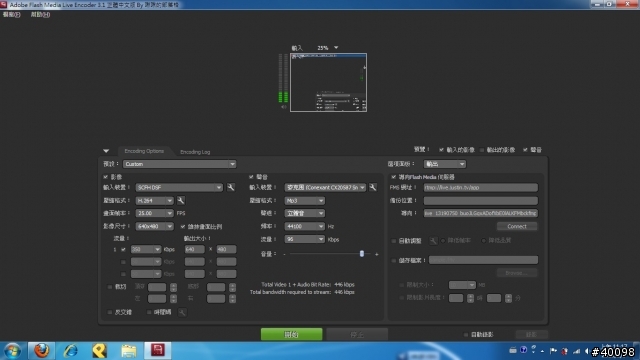The width and height of the screenshot is (640, 360).
Task: Enable 自動錄影 auto record checkbox
Action: pos(466,335)
